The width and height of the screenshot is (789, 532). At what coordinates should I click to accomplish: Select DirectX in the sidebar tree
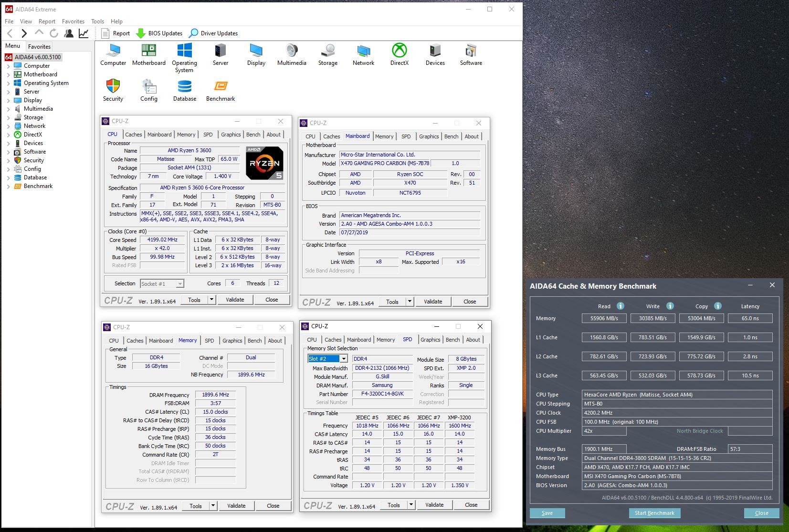(33, 135)
